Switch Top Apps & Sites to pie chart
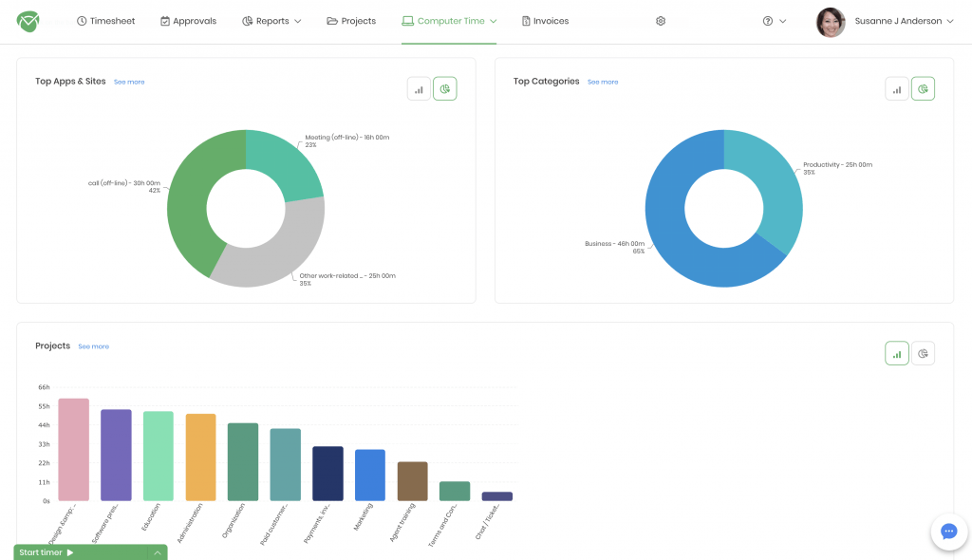 (445, 89)
